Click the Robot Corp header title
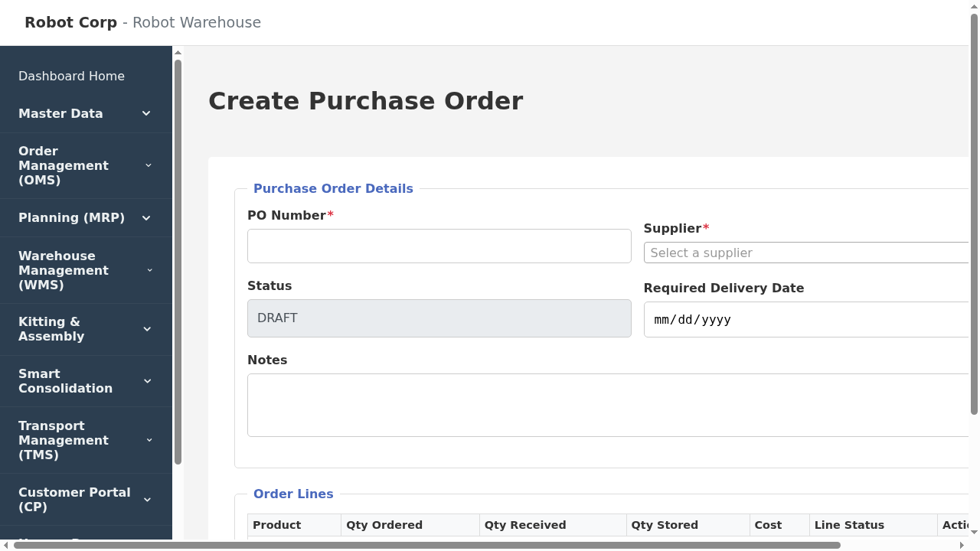The image size is (980, 551). [70, 22]
